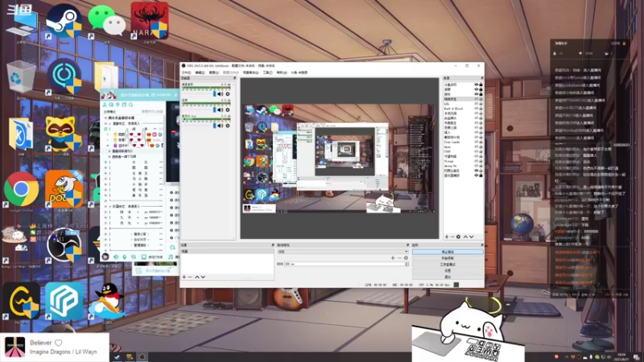Mute the first audio mixer channel speaker icon
Viewport: 644px width, 362px height.
220,94
